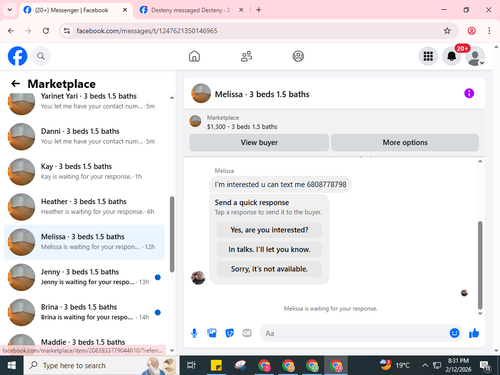View site information icon in address bar

[x=67, y=31]
